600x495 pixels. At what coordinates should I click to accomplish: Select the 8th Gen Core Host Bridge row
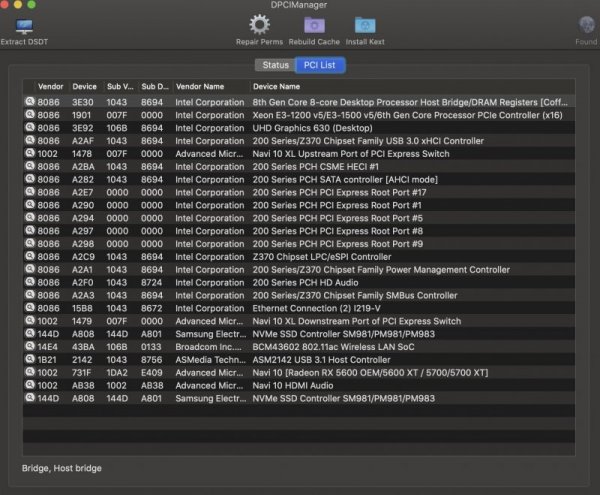click(x=299, y=102)
